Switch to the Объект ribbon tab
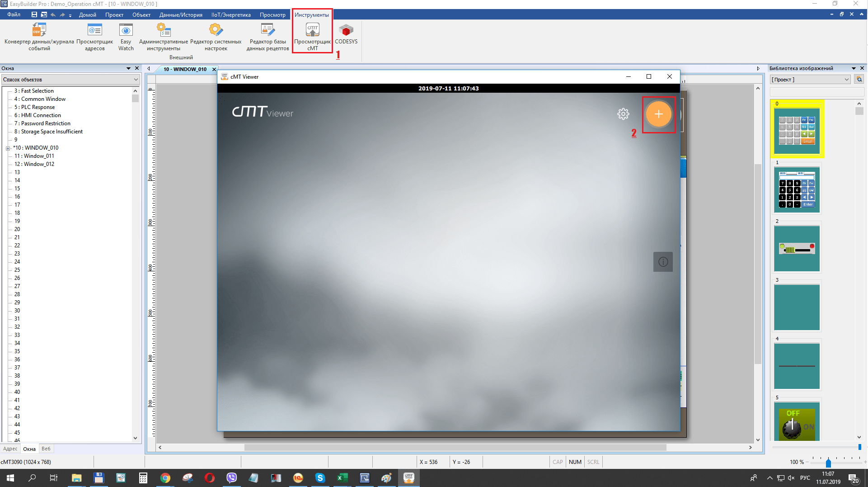 [141, 15]
